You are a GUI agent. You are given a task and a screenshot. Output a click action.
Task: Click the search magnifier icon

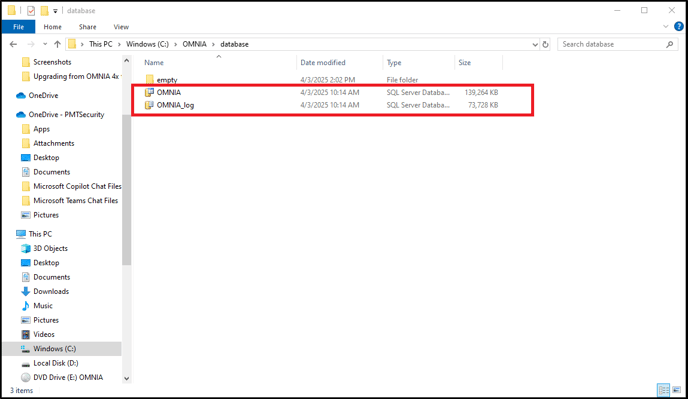click(x=670, y=44)
